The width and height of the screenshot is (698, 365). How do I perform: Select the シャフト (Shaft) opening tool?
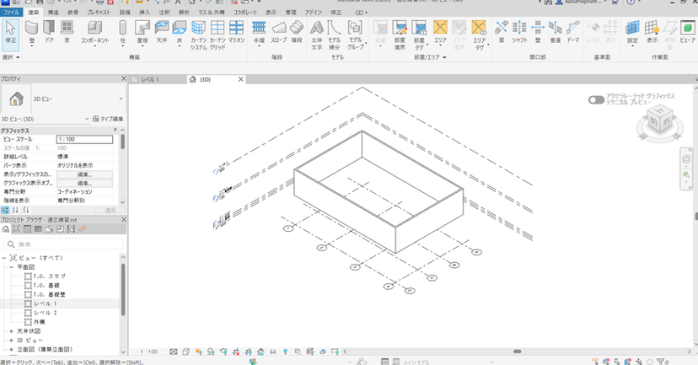point(519,32)
